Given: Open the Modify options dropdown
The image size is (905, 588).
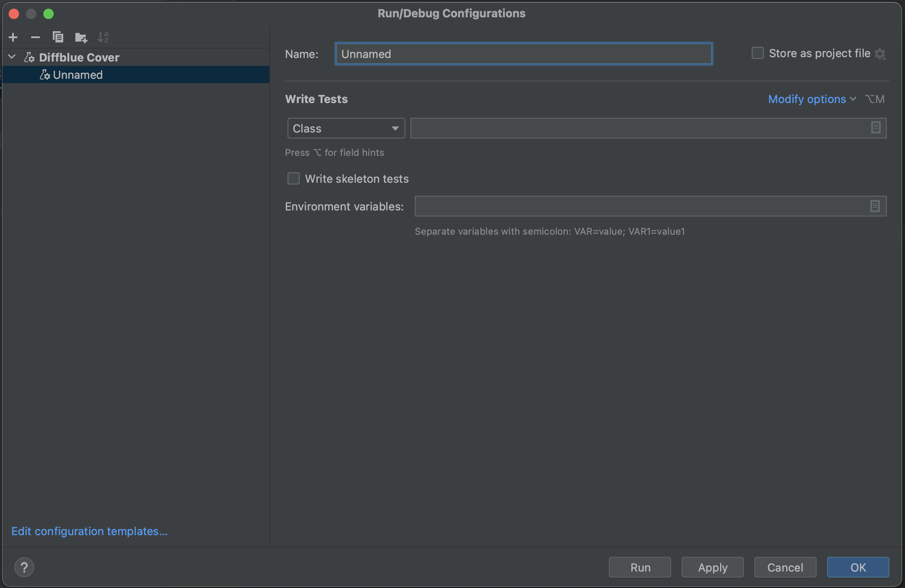Looking at the screenshot, I should [x=811, y=99].
